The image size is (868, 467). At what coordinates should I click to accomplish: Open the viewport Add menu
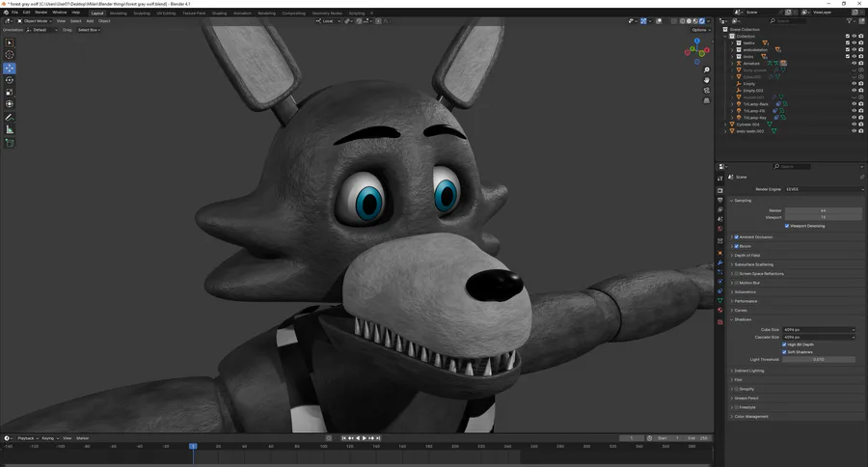coord(90,21)
